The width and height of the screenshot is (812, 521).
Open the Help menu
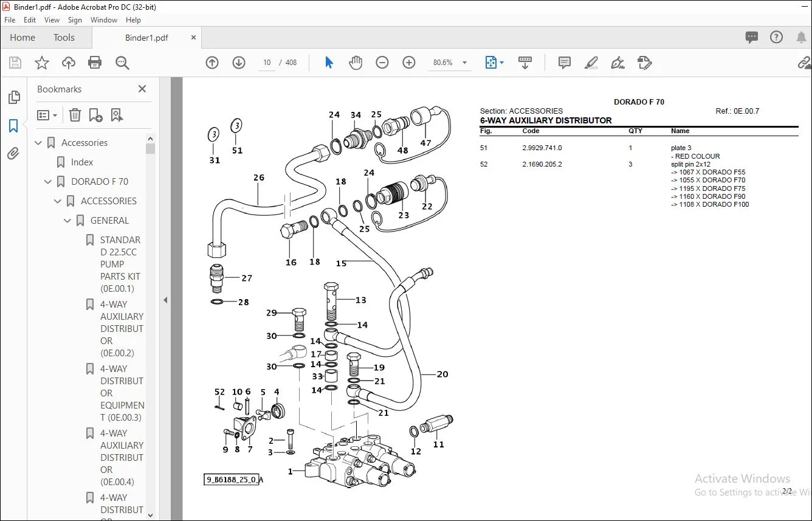point(133,20)
